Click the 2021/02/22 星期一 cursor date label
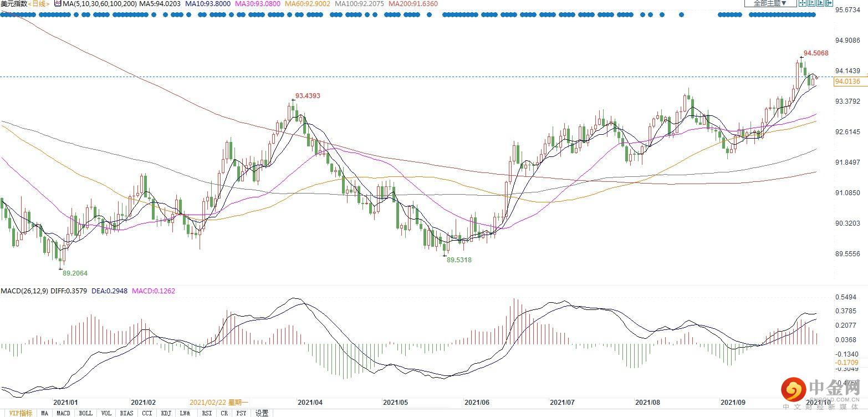This screenshot has width=868, height=417. point(218,402)
